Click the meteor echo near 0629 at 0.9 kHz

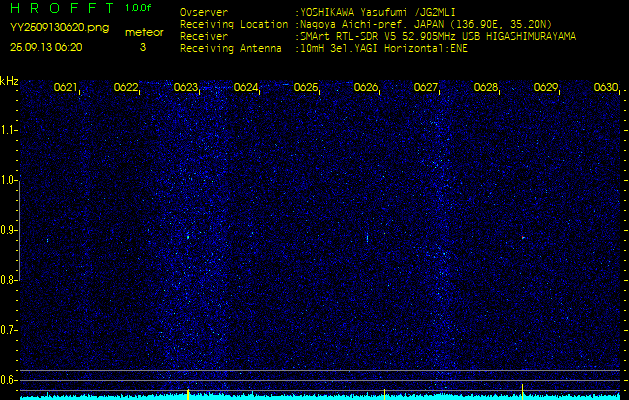click(x=523, y=238)
